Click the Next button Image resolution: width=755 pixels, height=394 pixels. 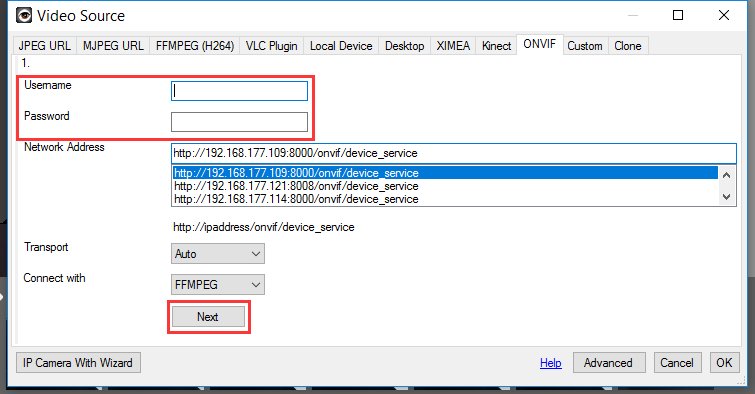208,316
